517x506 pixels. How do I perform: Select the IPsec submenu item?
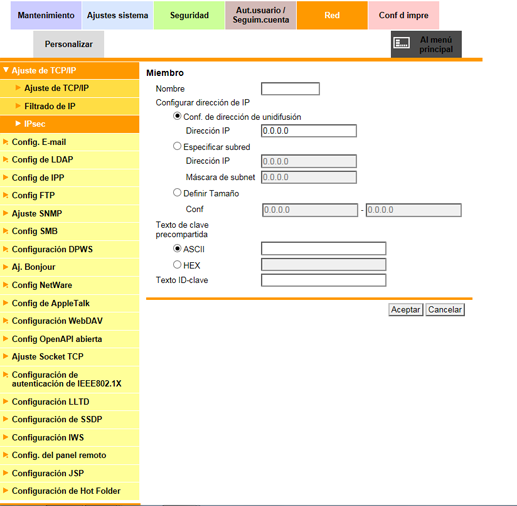70,124
